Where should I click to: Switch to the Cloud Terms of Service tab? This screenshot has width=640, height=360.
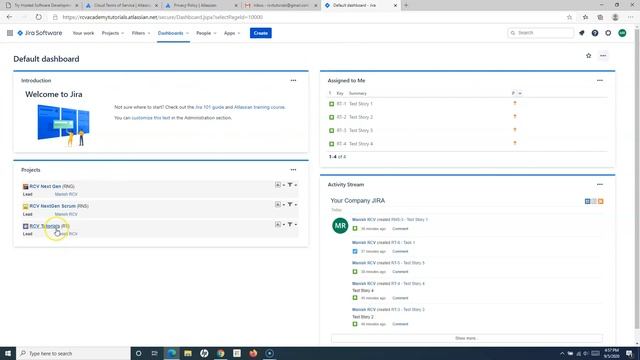[121, 5]
